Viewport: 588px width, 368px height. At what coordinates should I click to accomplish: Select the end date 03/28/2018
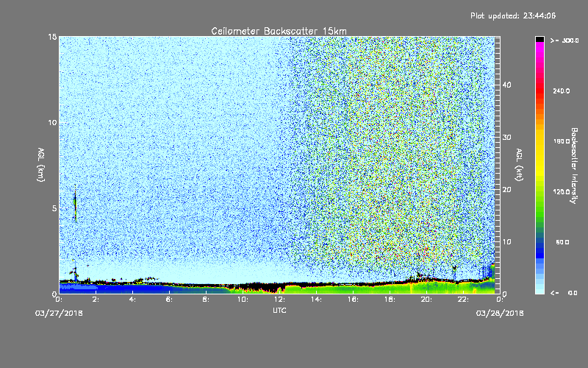pyautogui.click(x=500, y=314)
